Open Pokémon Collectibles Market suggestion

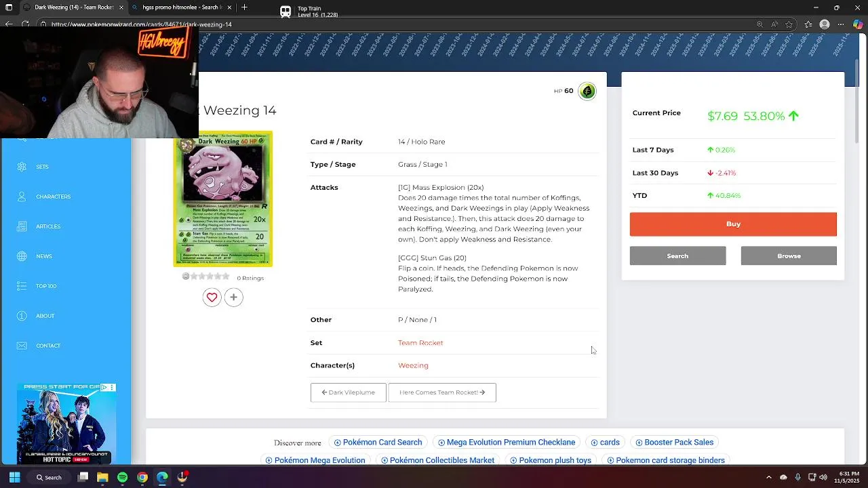[x=437, y=460]
